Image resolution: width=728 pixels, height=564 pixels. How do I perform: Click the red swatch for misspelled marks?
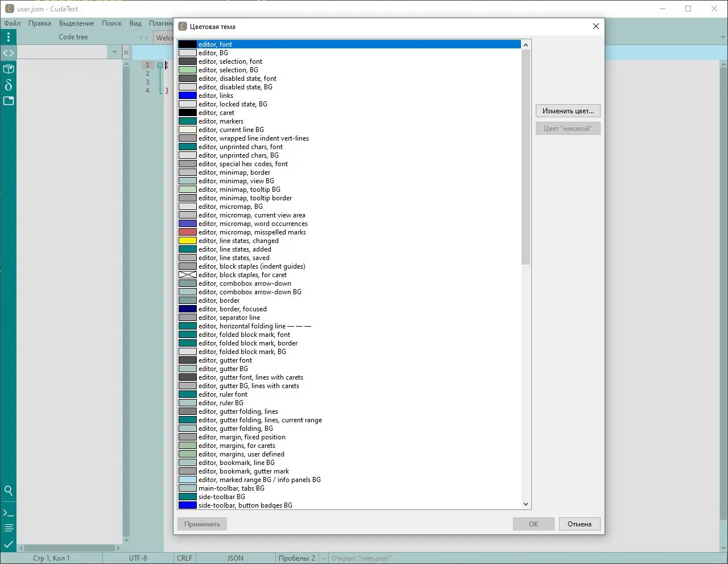point(188,232)
